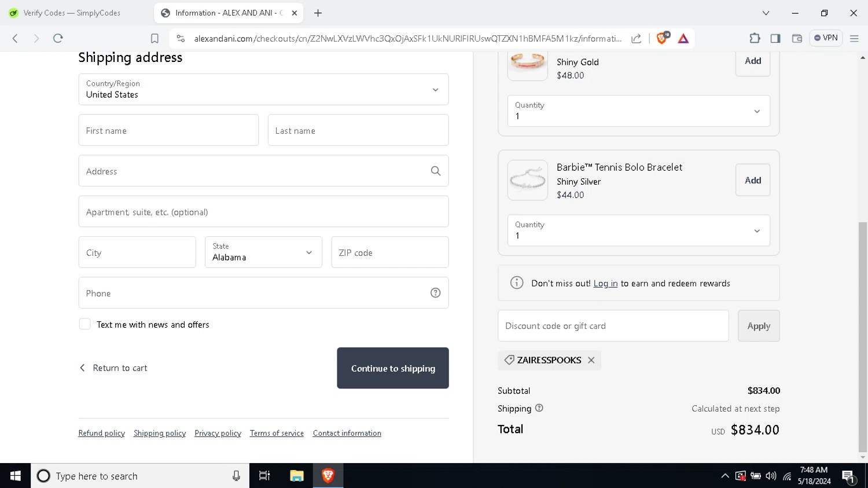
Task: Open a new browser tab
Action: click(x=318, y=13)
